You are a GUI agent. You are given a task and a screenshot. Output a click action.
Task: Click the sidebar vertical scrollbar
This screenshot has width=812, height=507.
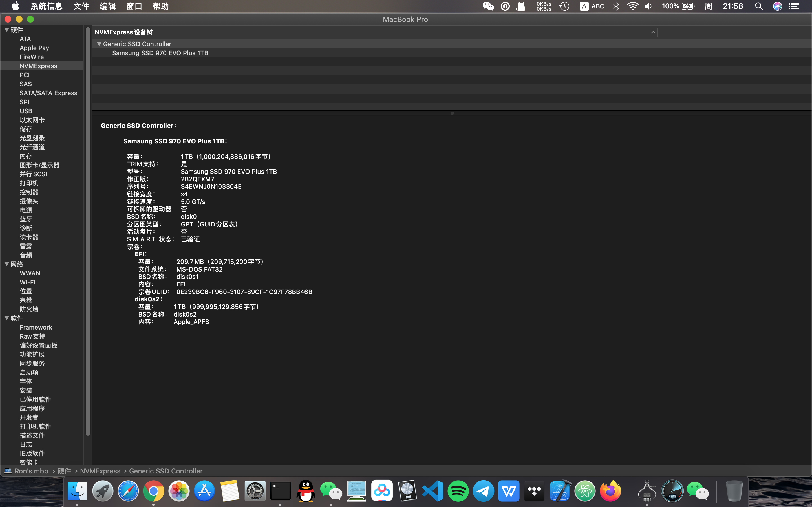point(88,231)
